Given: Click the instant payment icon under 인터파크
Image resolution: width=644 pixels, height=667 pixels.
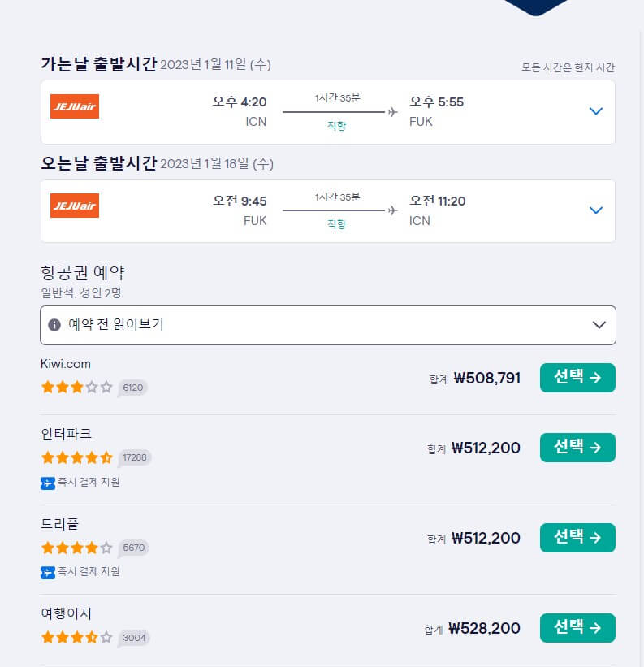Looking at the screenshot, I should (48, 483).
